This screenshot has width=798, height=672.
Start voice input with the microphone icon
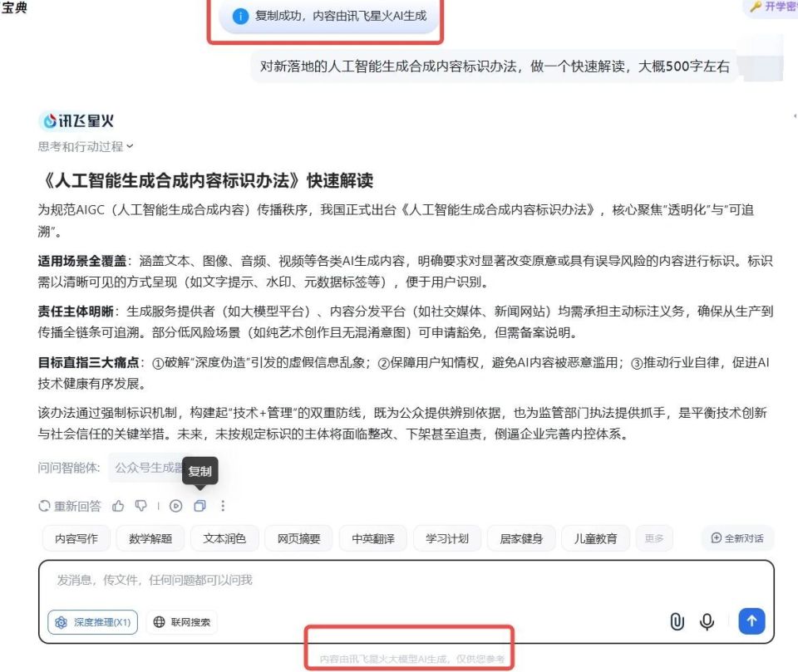coord(707,621)
